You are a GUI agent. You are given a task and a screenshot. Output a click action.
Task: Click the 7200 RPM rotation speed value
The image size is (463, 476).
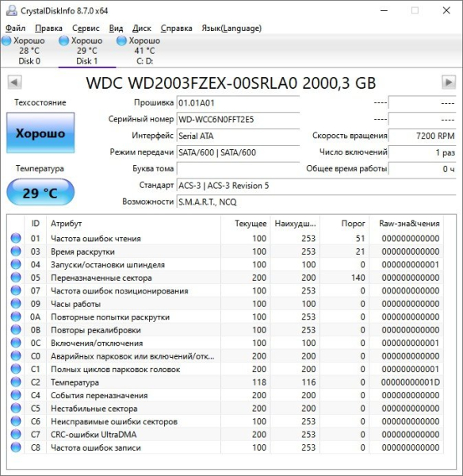click(422, 136)
